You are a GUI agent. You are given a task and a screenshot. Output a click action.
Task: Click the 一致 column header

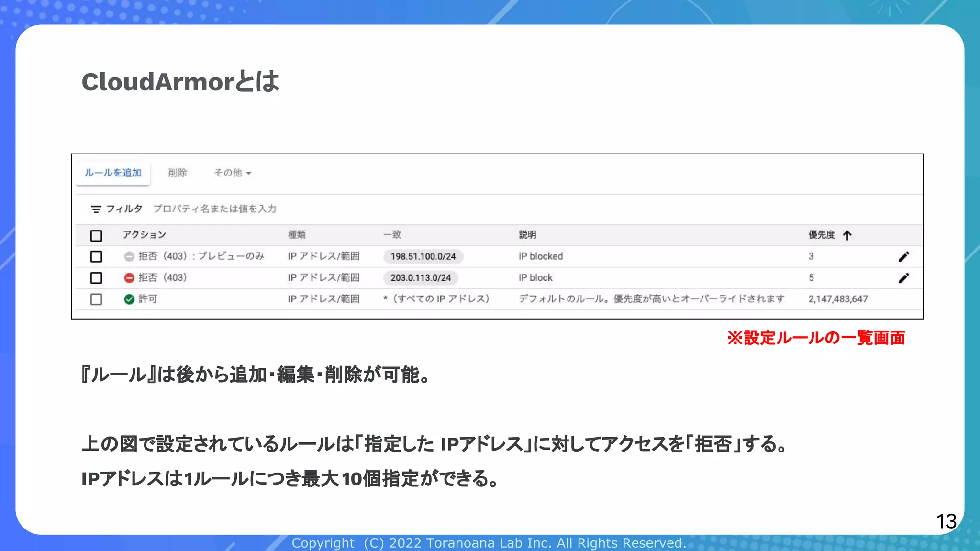[x=392, y=235]
